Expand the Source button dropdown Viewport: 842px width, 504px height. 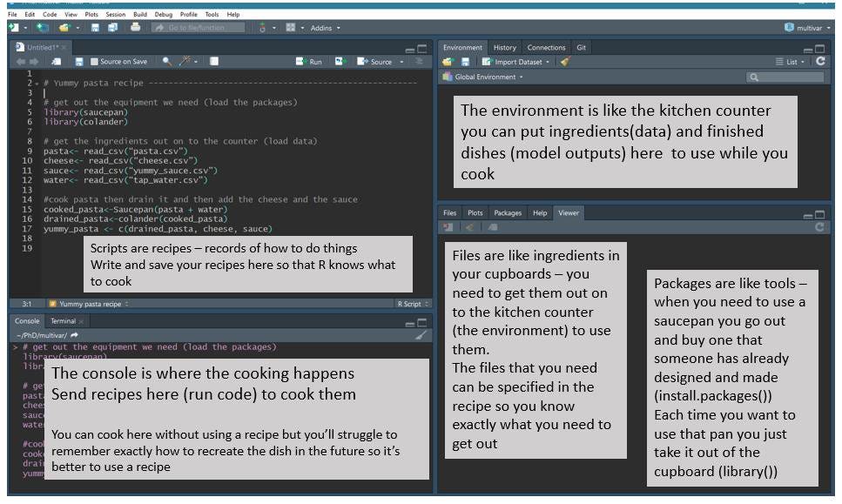coord(401,61)
